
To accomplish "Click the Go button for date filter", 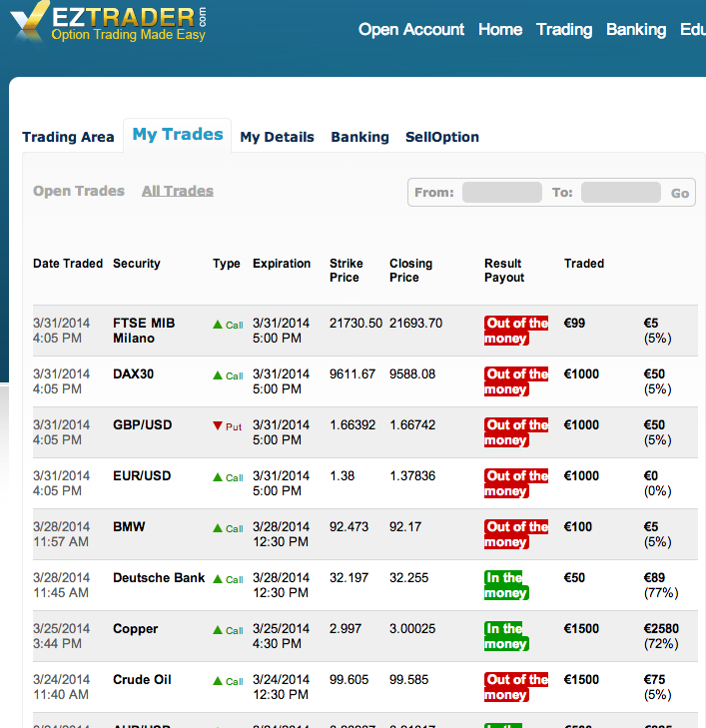I will [x=680, y=193].
